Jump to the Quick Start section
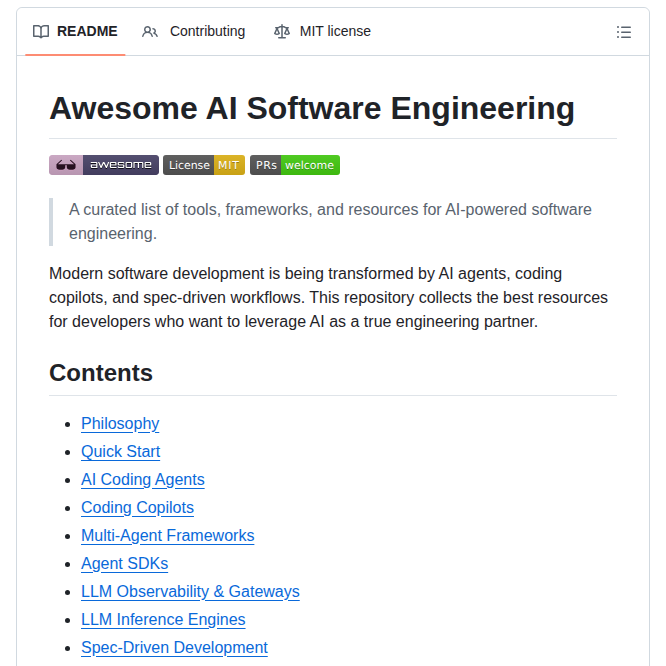 (x=121, y=452)
